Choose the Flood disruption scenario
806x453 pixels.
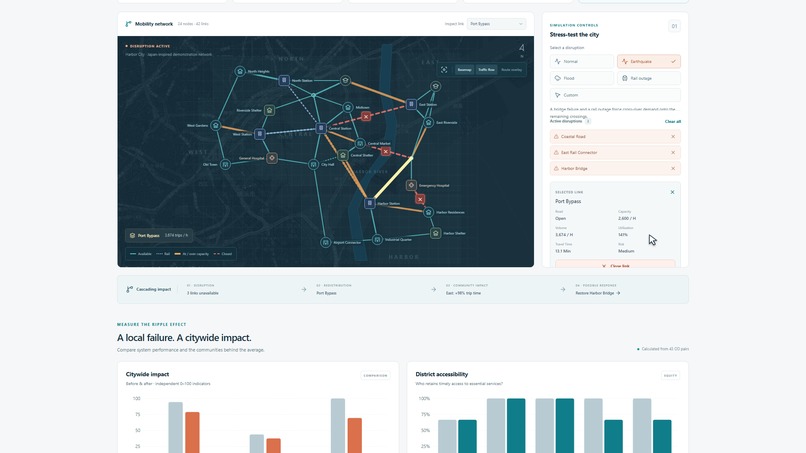tap(582, 78)
